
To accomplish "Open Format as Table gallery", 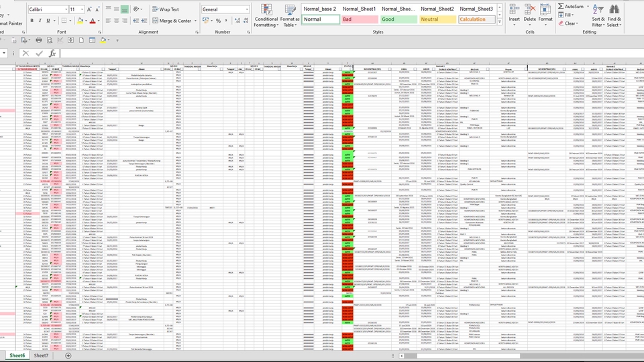I will [290, 15].
